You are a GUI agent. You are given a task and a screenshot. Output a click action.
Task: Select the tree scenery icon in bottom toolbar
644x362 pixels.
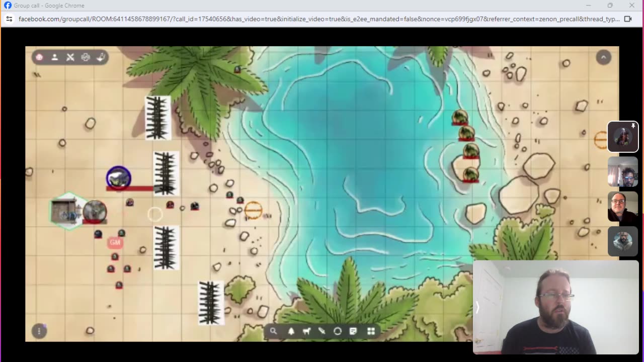(x=291, y=331)
